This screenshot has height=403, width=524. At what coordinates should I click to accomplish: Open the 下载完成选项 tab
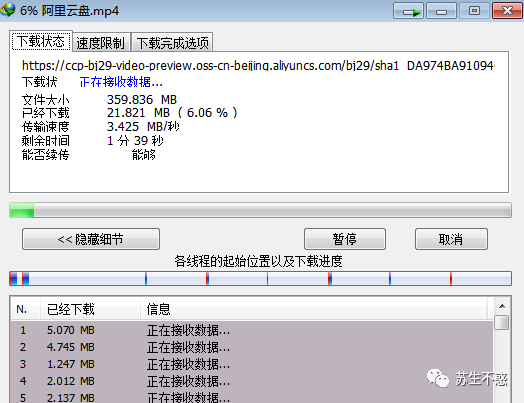tap(172, 43)
